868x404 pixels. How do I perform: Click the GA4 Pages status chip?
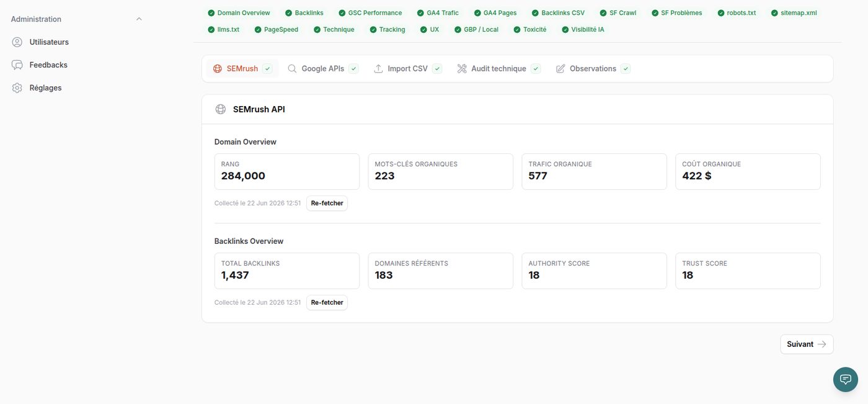pyautogui.click(x=495, y=13)
